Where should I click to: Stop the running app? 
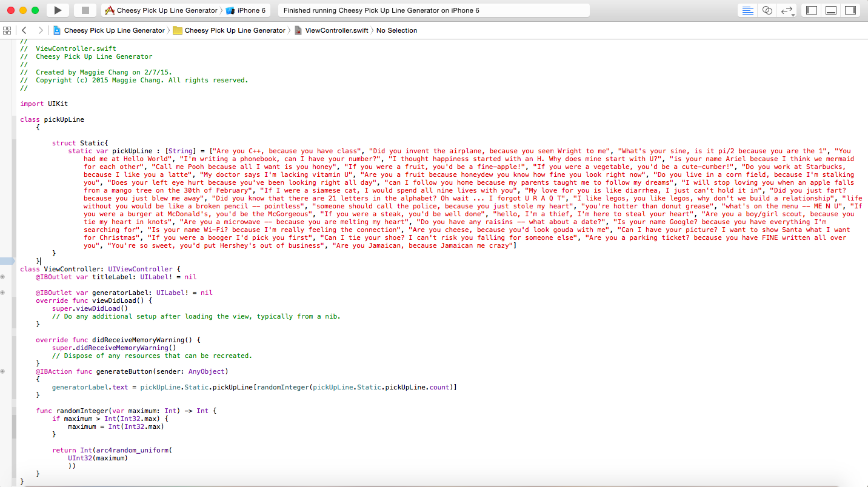[x=85, y=10]
